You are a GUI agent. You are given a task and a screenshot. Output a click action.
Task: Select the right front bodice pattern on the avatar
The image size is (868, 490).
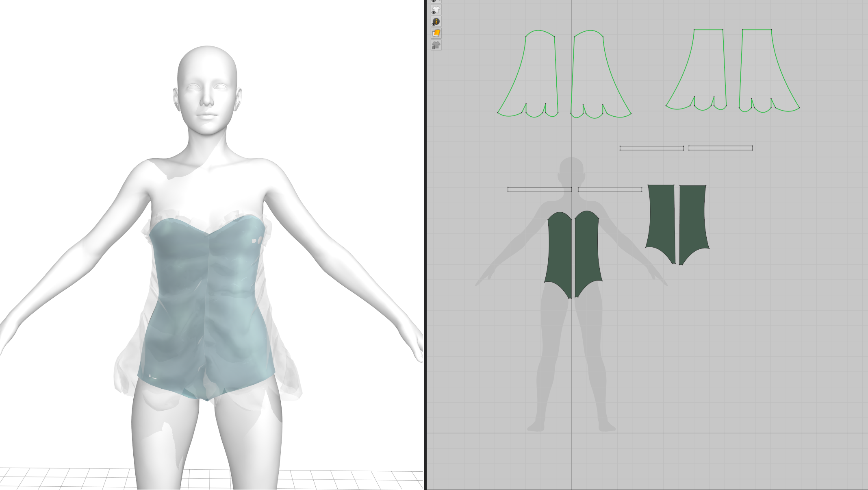point(587,252)
